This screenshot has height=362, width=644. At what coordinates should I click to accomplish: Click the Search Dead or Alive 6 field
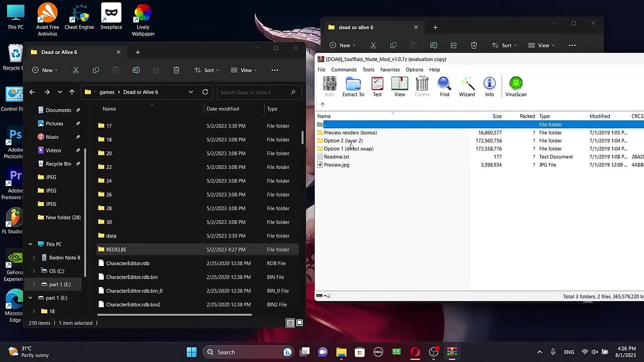point(254,92)
